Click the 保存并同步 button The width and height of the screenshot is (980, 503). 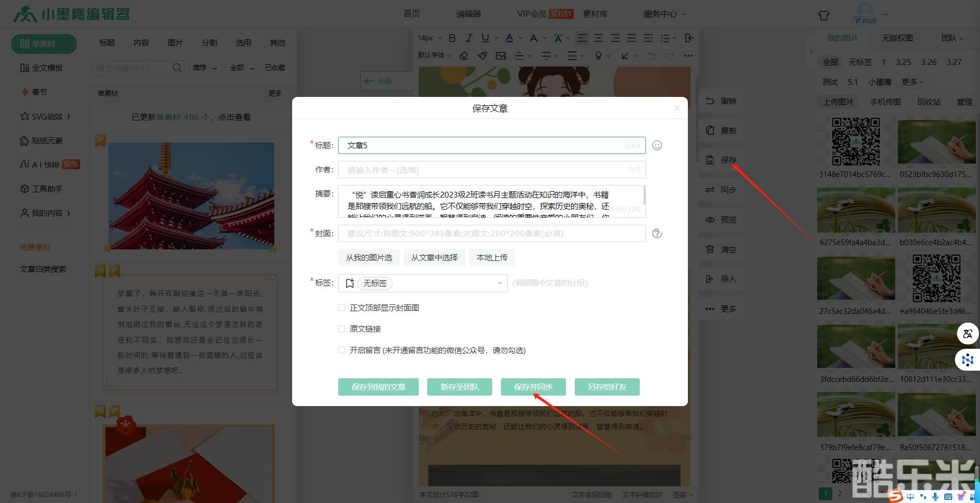click(533, 387)
